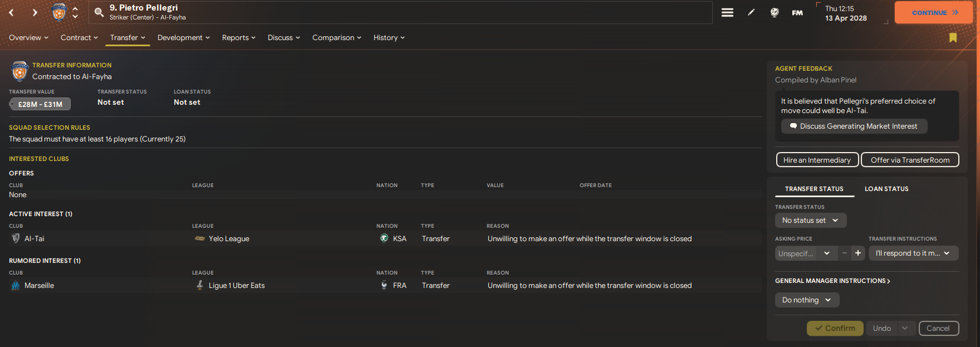Open the Discuss menu
This screenshot has height=347, width=980.
pyautogui.click(x=283, y=37)
